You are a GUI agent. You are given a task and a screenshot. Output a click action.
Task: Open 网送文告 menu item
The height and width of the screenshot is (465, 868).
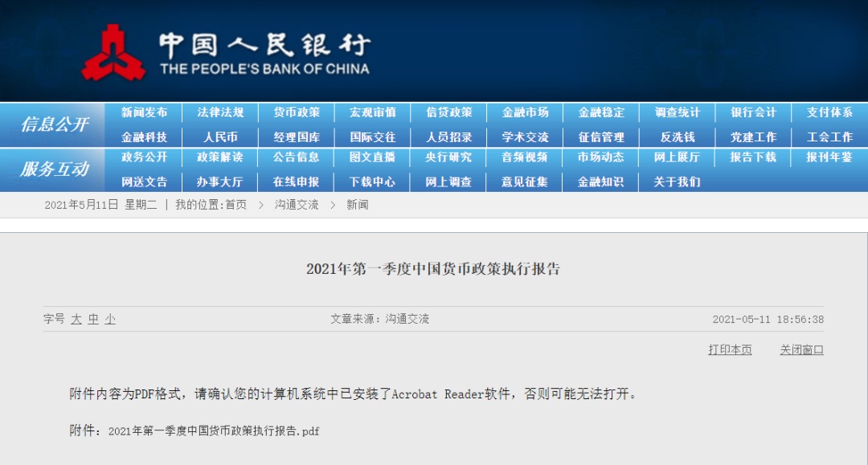click(144, 182)
